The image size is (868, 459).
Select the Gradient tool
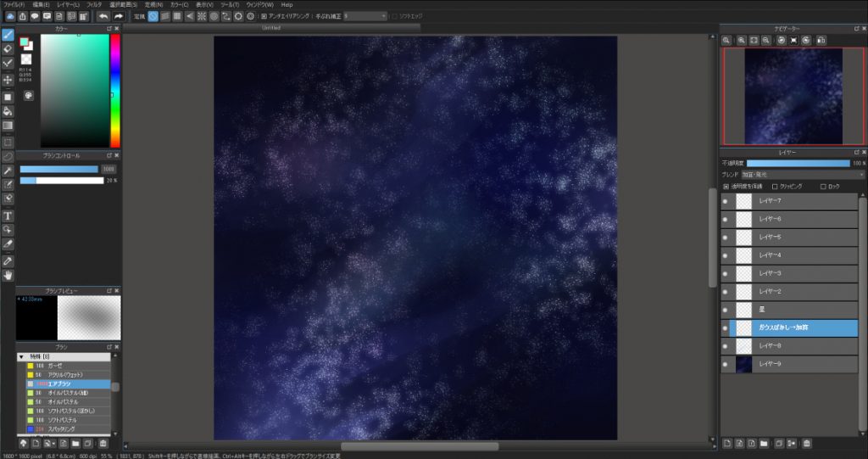pos(8,126)
